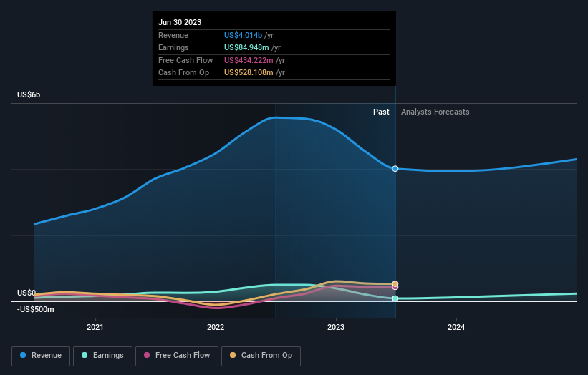Click the Revenue data point on blue line

395,169
